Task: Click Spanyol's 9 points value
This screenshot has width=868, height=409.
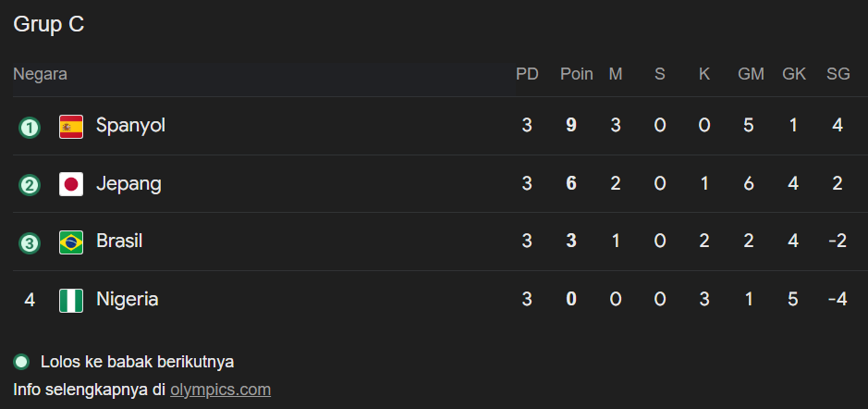Action: (x=571, y=125)
